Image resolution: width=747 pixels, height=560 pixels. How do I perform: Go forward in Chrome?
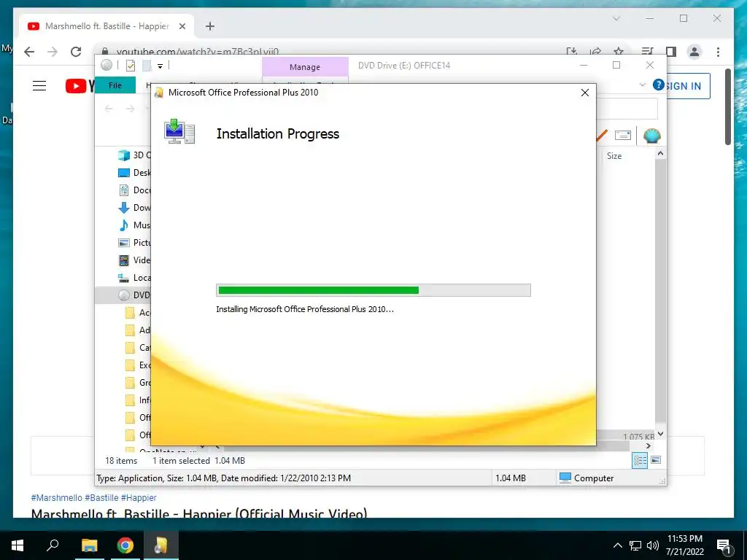point(53,52)
